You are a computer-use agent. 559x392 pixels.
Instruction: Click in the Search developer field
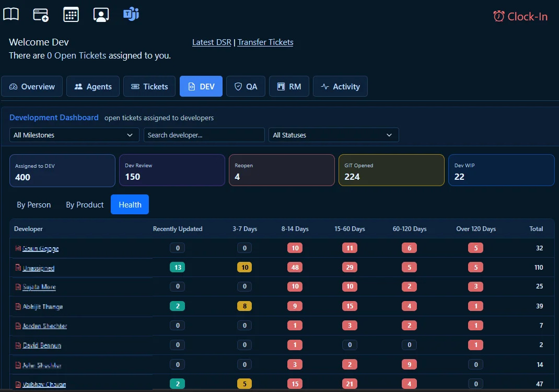(x=204, y=135)
